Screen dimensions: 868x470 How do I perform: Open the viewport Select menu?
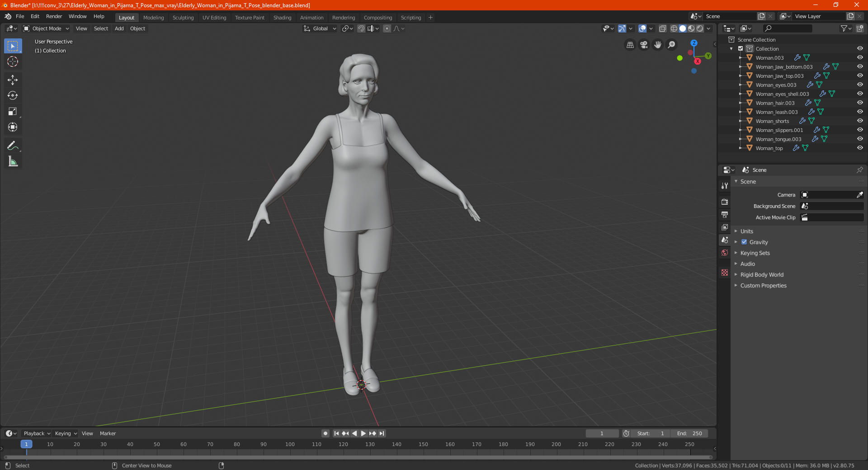[101, 28]
